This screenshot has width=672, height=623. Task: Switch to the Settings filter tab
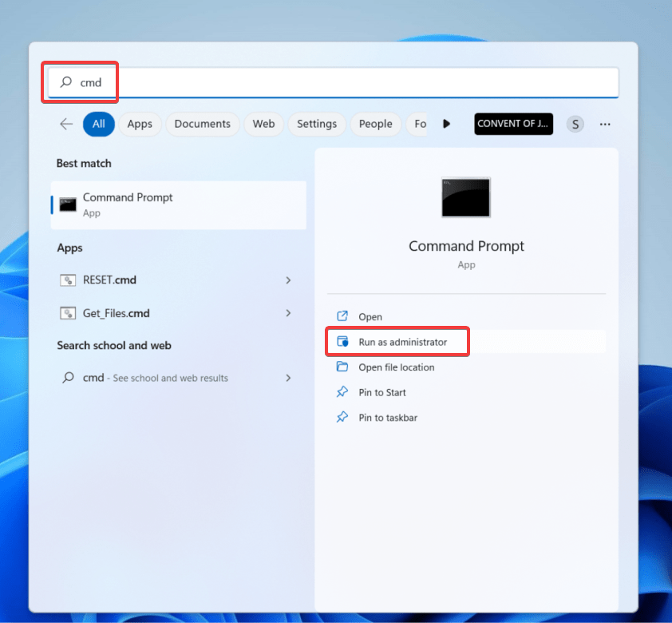coord(317,124)
